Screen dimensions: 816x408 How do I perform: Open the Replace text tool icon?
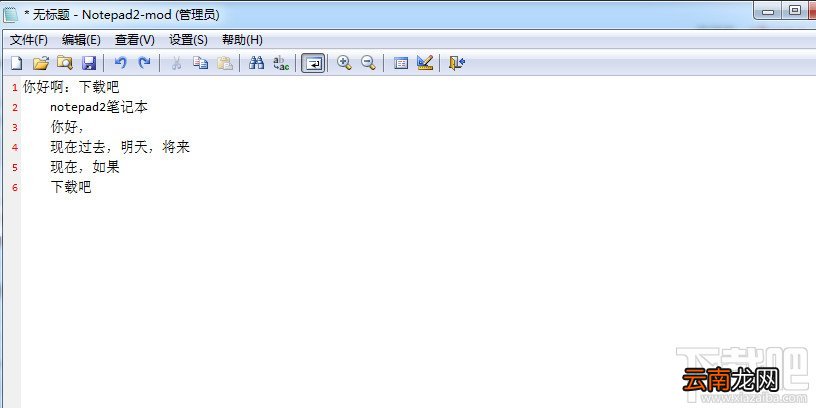281,63
